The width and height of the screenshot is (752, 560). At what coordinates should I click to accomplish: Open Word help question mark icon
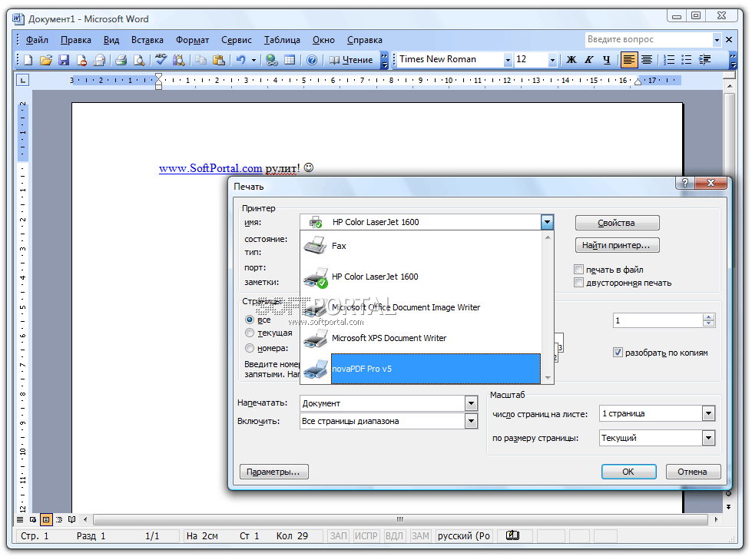(x=312, y=59)
